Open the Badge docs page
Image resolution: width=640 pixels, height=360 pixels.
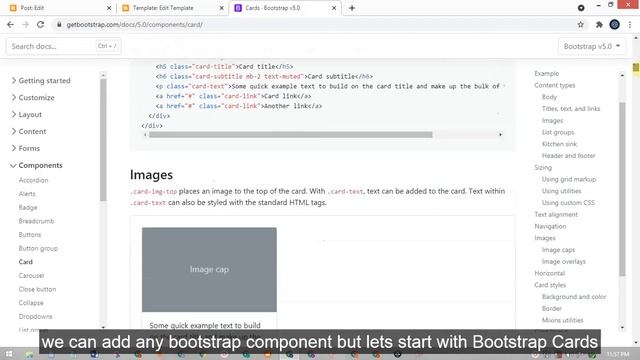(28, 207)
